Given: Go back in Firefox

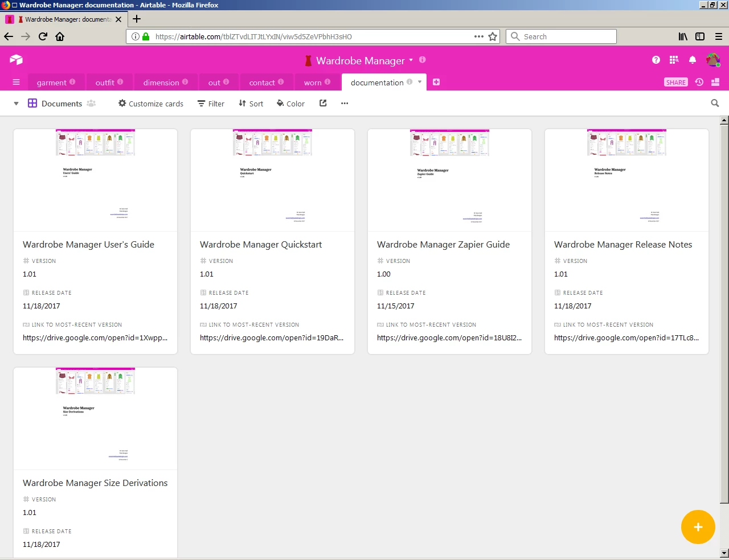Looking at the screenshot, I should tap(9, 36).
